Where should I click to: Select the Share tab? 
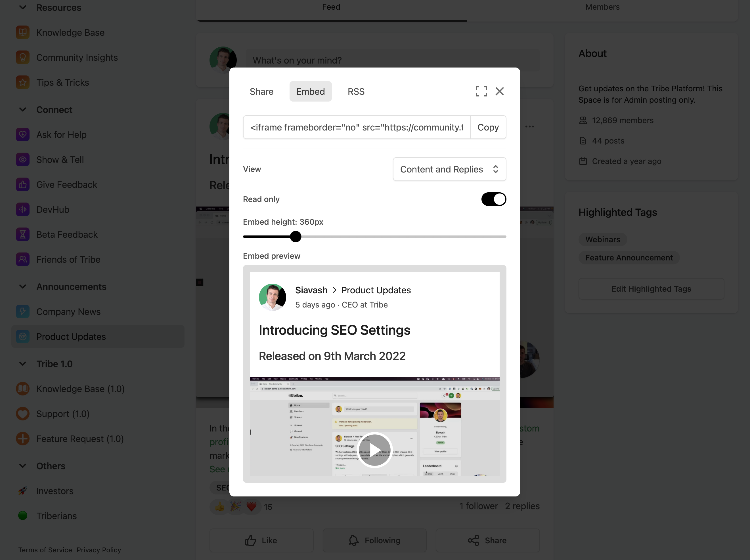point(261,91)
